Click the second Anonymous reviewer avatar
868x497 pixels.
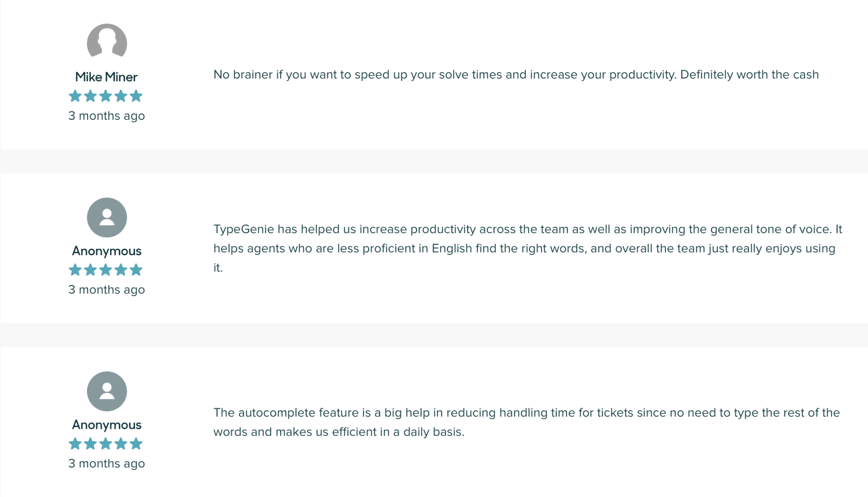(107, 391)
